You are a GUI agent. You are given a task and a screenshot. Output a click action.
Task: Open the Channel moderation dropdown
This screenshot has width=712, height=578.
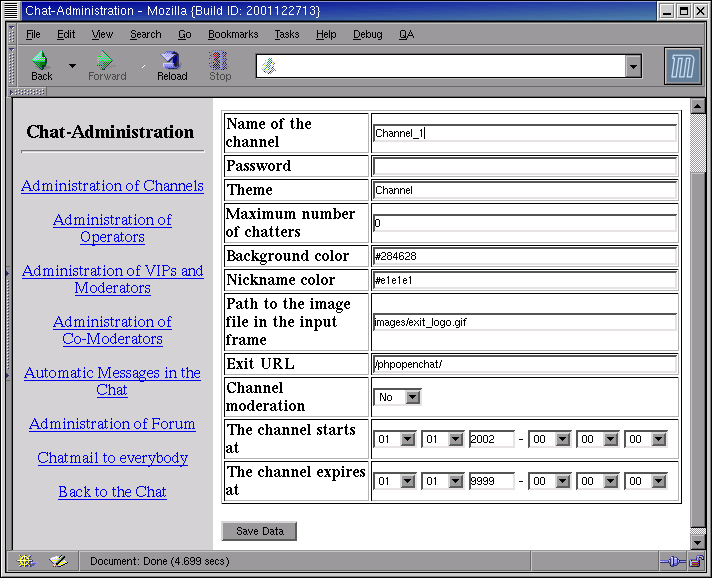coord(397,397)
